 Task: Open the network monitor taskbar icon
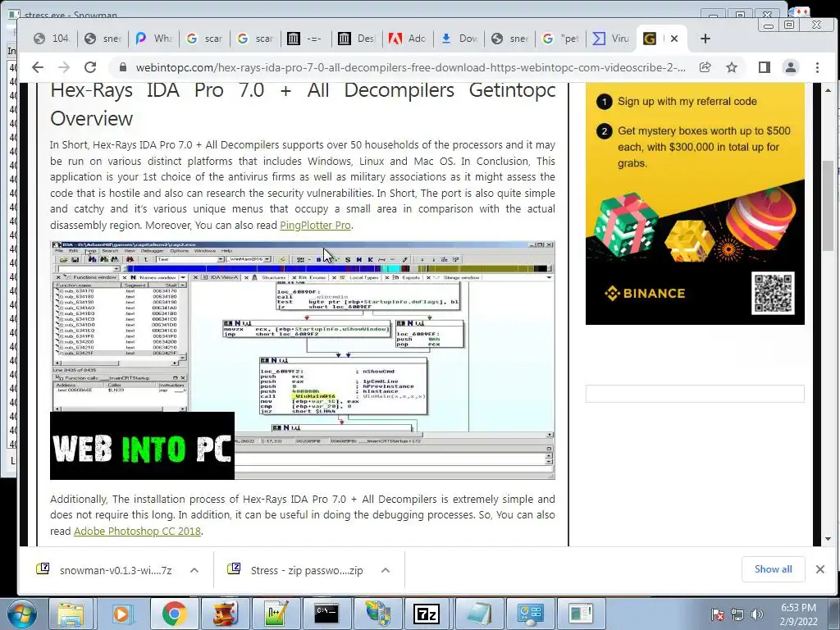529,614
